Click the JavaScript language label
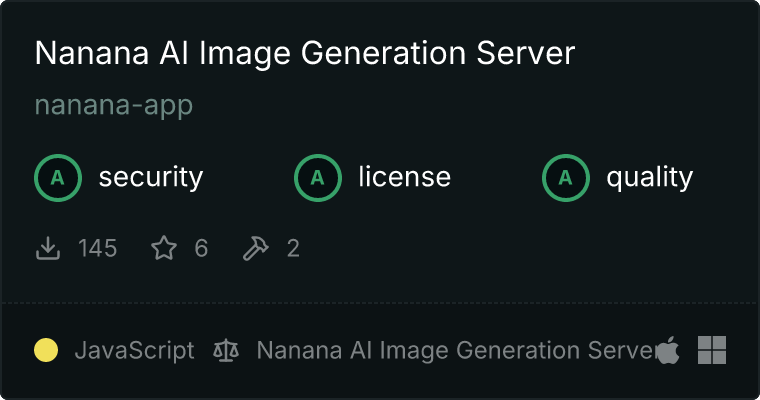The width and height of the screenshot is (760, 400). pos(135,351)
